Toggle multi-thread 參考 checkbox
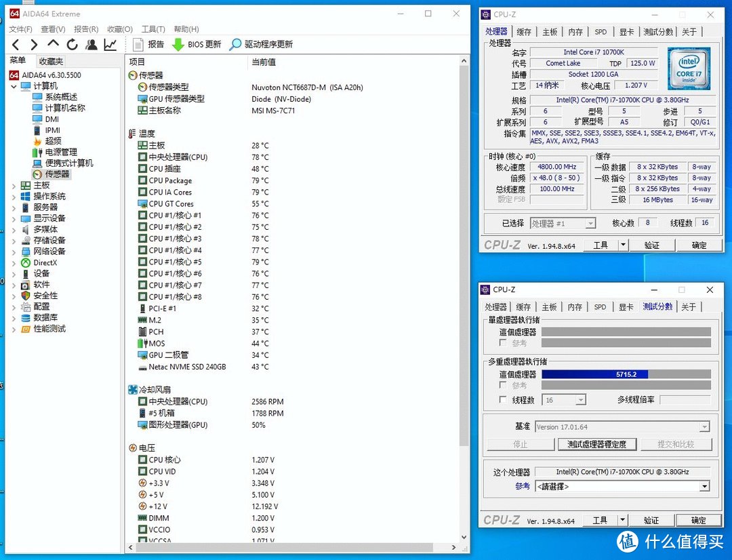The image size is (732, 560). click(x=503, y=385)
